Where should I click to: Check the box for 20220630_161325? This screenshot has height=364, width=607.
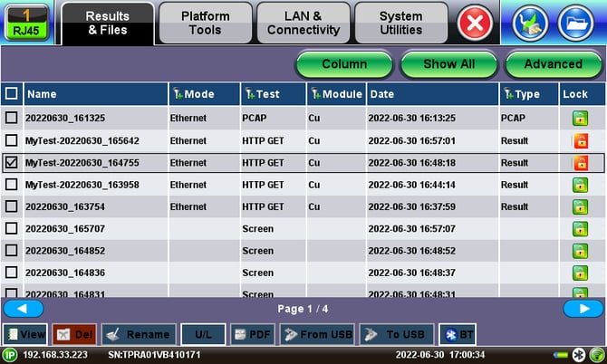point(11,118)
